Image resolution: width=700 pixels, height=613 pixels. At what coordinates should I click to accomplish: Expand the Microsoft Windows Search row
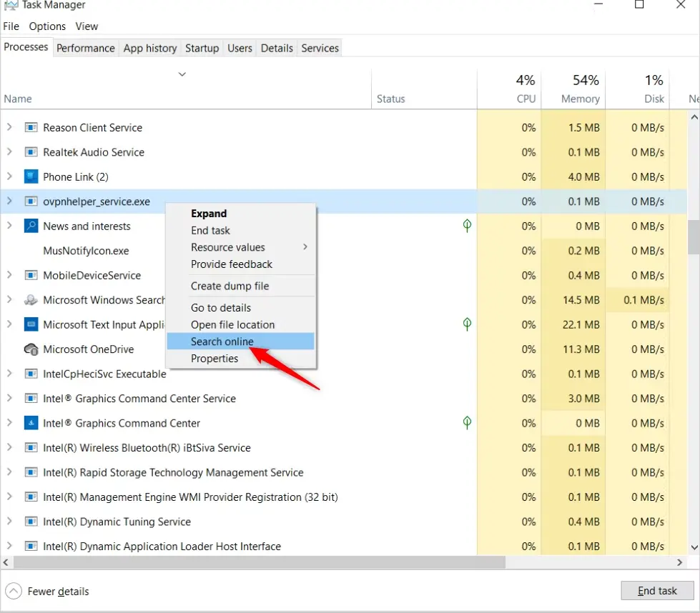click(9, 299)
